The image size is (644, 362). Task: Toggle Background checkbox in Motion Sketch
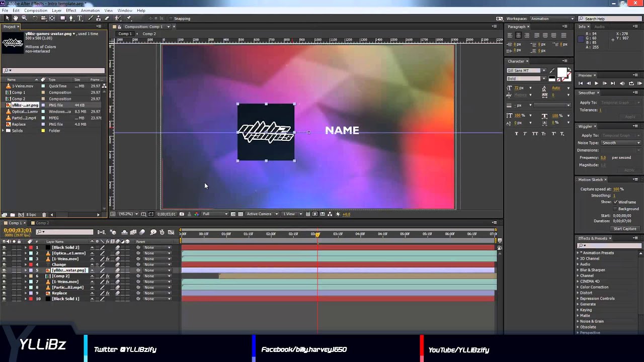[x=615, y=209]
